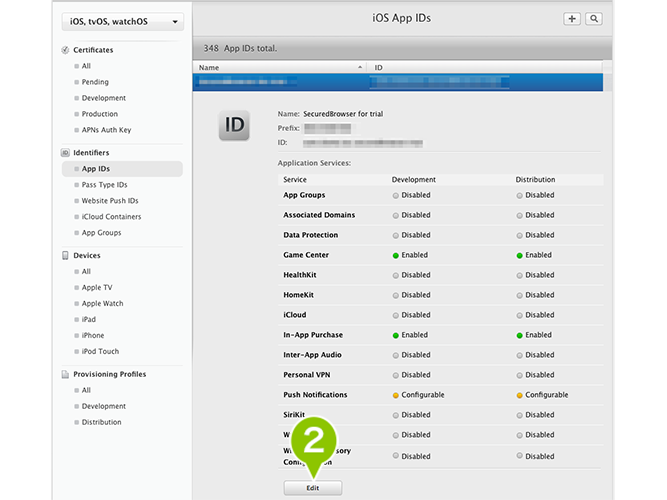Click Data Protection Development Disabled indicator
Screen dimensions: 667x500
396,235
